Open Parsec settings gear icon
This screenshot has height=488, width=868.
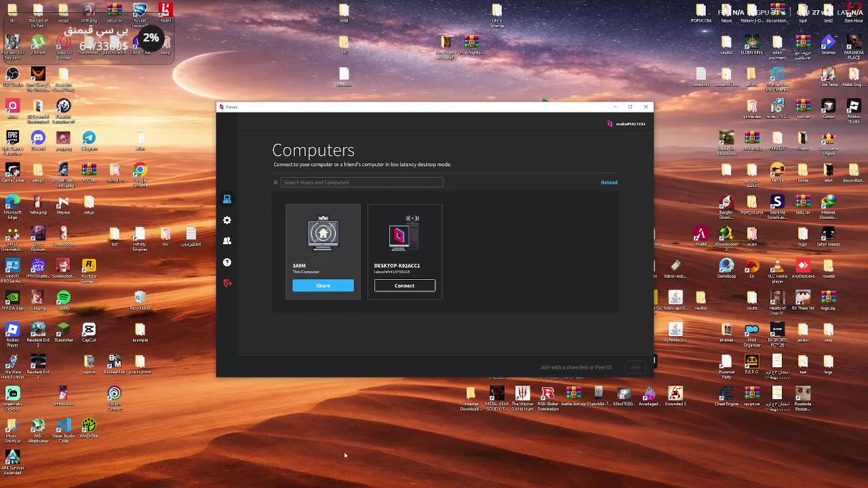tap(227, 220)
